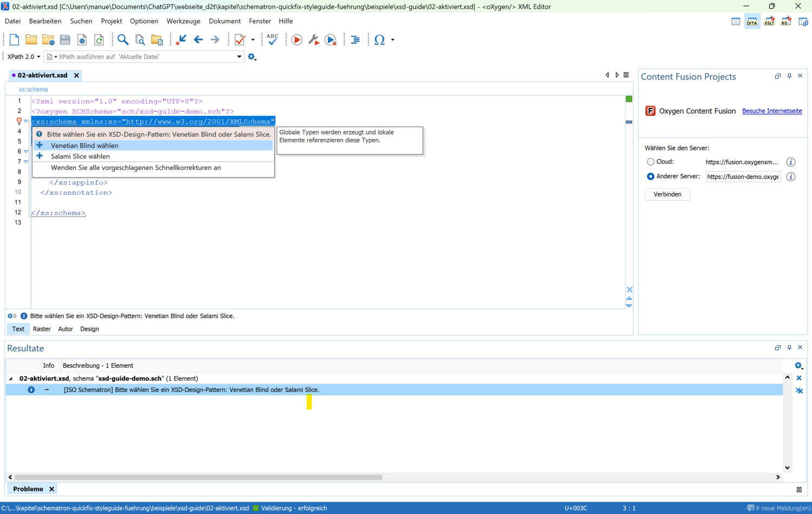The image size is (812, 514).
Task: Apply the transformation scenario with the red play icon
Action: coord(297,40)
